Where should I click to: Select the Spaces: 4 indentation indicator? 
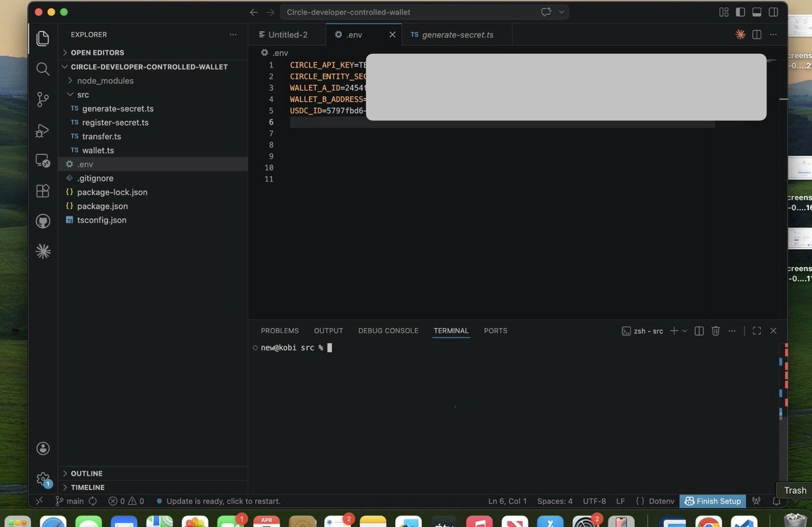(554, 501)
